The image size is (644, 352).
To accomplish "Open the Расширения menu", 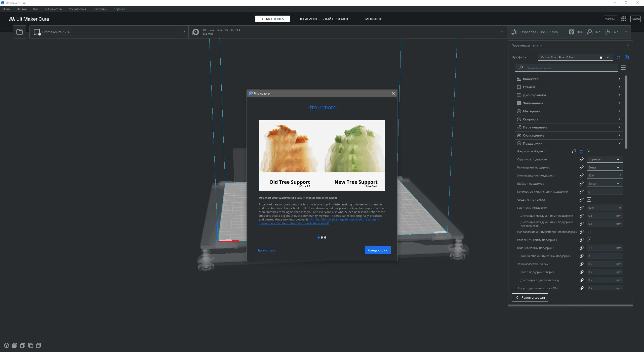I will click(x=77, y=9).
